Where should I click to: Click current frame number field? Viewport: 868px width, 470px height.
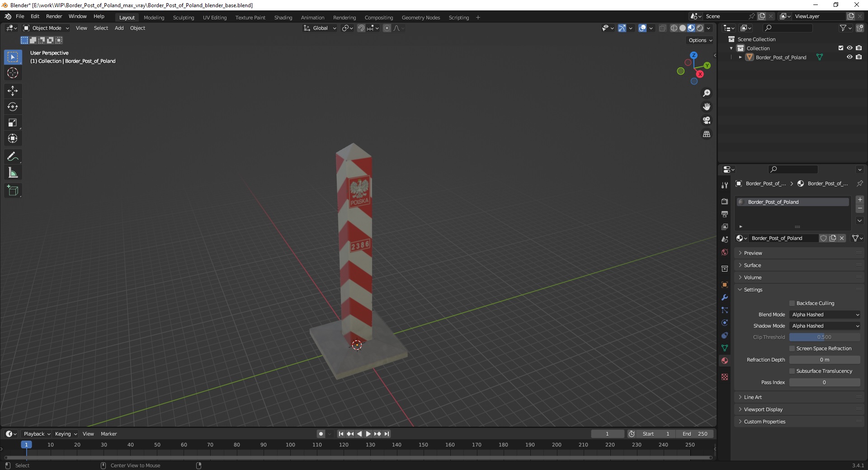coord(607,434)
